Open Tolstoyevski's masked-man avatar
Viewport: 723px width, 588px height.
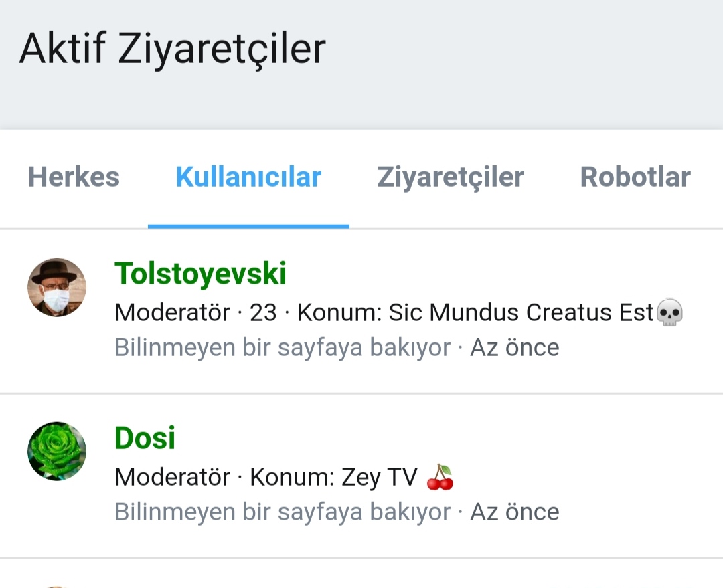pyautogui.click(x=57, y=288)
